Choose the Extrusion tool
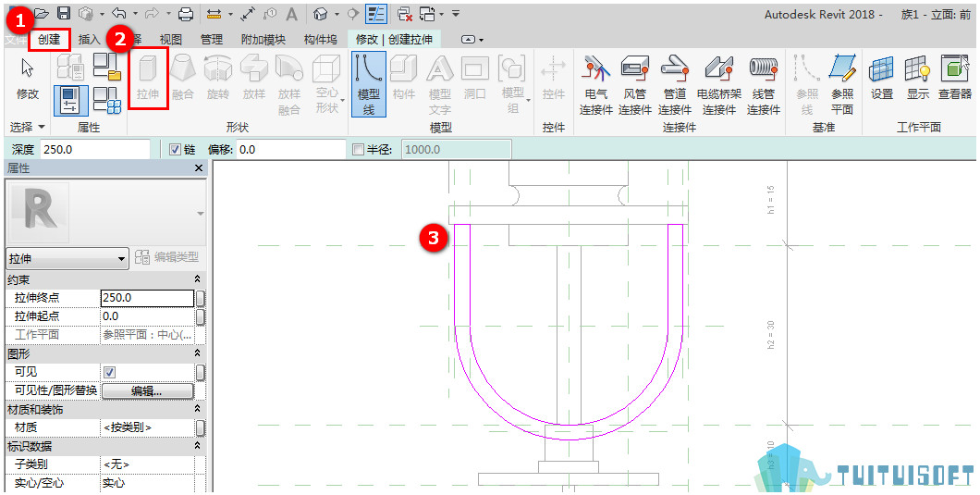The height and width of the screenshot is (495, 980). (148, 78)
